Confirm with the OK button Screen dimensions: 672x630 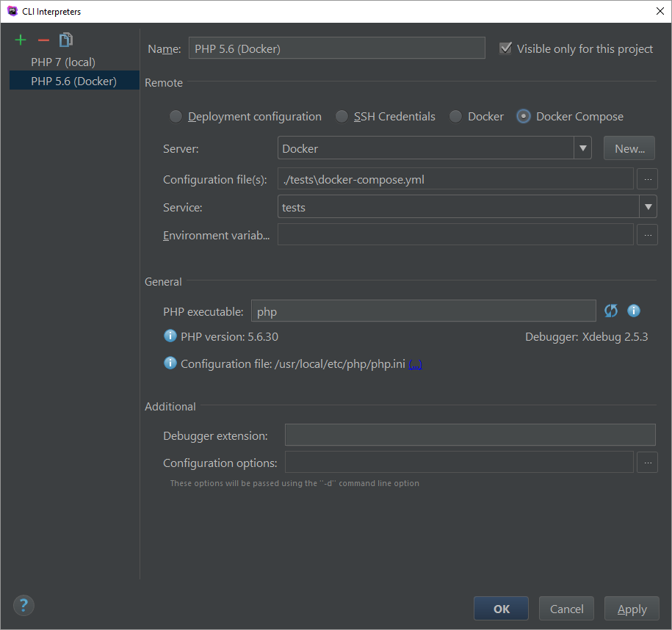(x=501, y=609)
